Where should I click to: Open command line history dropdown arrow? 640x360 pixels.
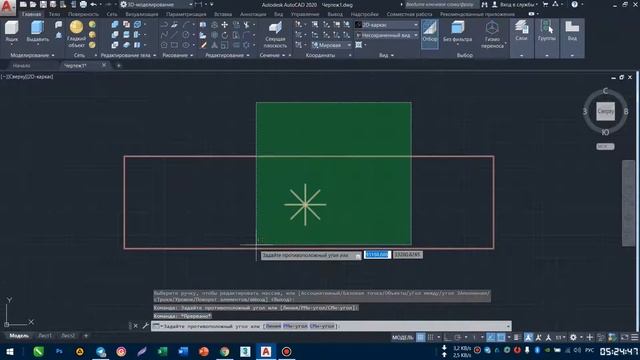508,326
